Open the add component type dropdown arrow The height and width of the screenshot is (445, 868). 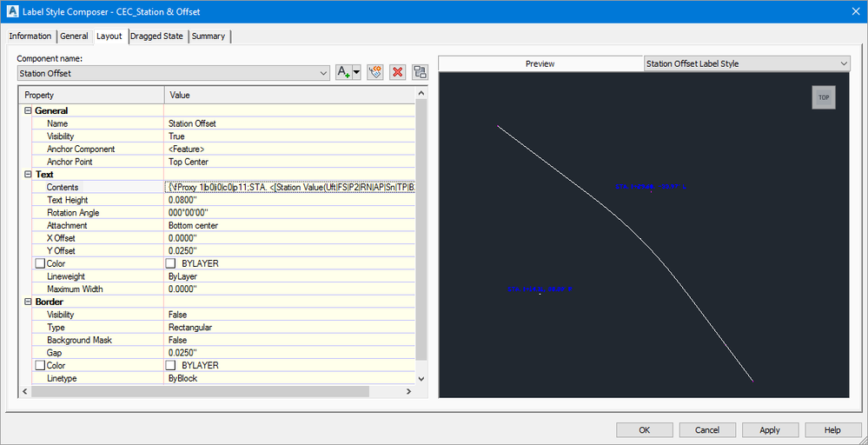[356, 72]
